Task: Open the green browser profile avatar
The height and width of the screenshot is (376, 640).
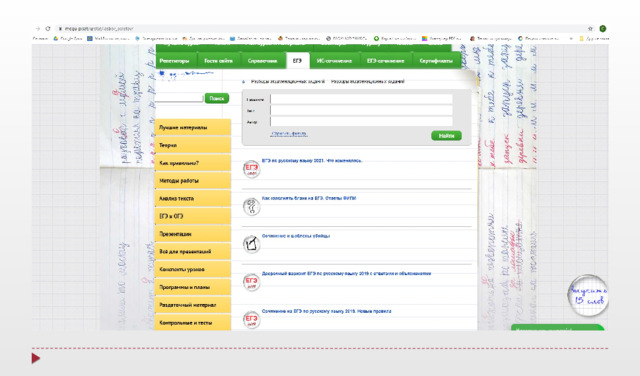Action: [603, 29]
